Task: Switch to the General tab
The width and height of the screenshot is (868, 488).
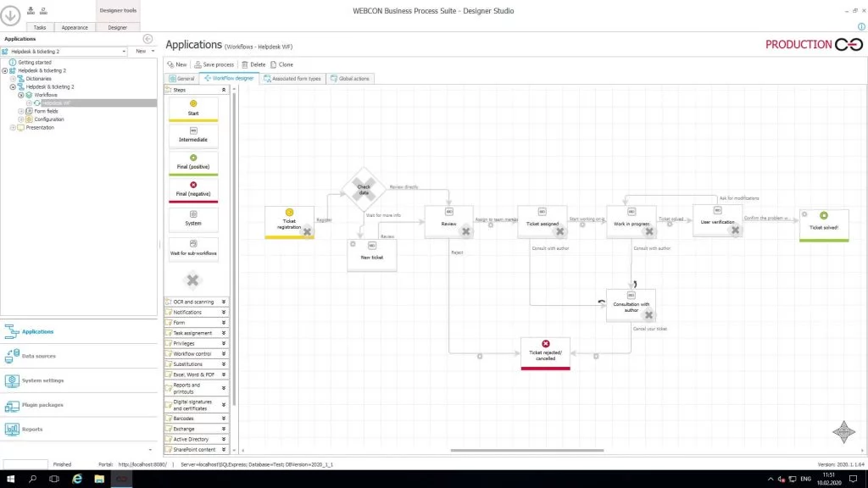Action: (182, 79)
